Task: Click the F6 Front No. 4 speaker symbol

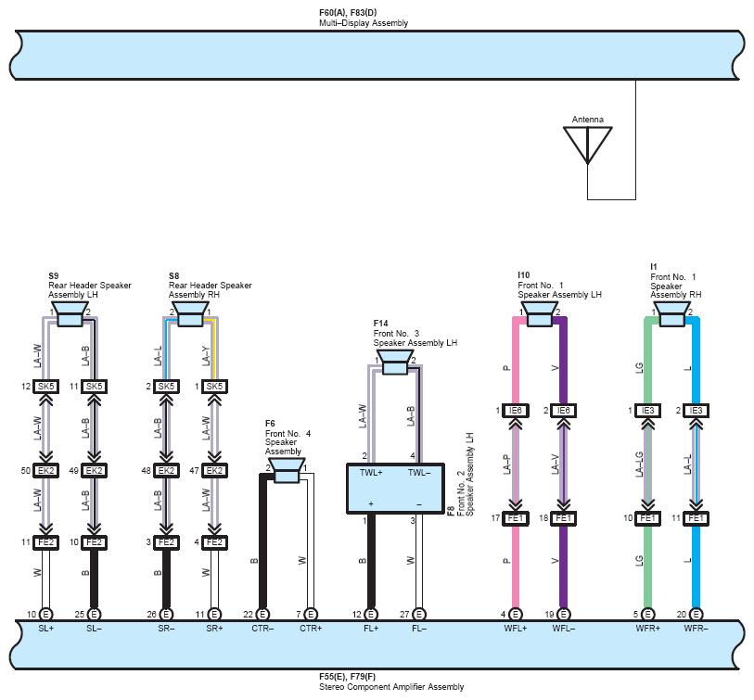Action: click(x=287, y=465)
